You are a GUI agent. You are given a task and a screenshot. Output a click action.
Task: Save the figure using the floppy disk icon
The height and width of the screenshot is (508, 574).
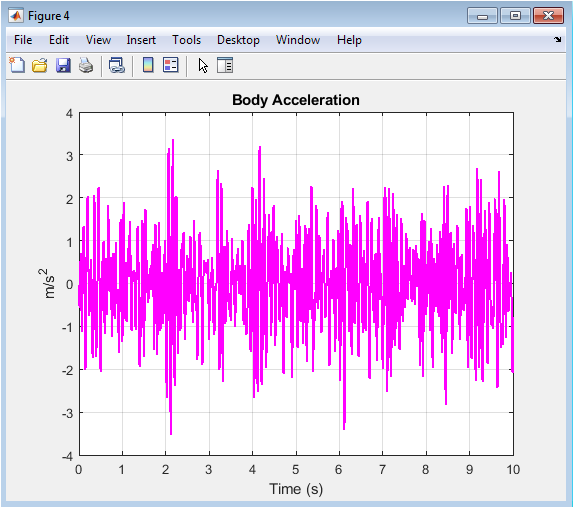pyautogui.click(x=63, y=66)
